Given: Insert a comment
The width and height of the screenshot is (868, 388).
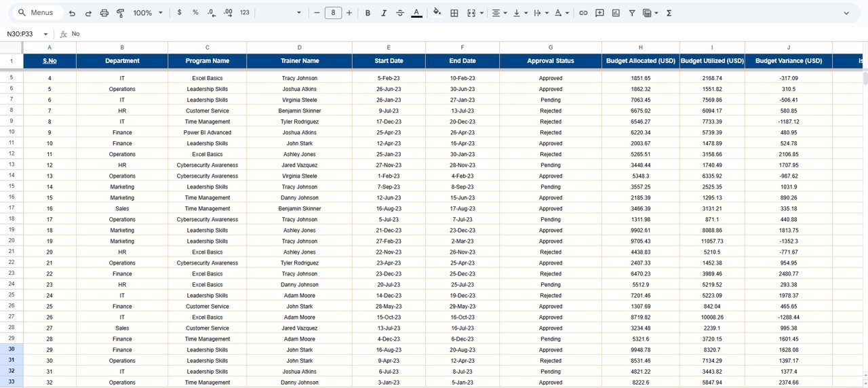Looking at the screenshot, I should [x=599, y=13].
